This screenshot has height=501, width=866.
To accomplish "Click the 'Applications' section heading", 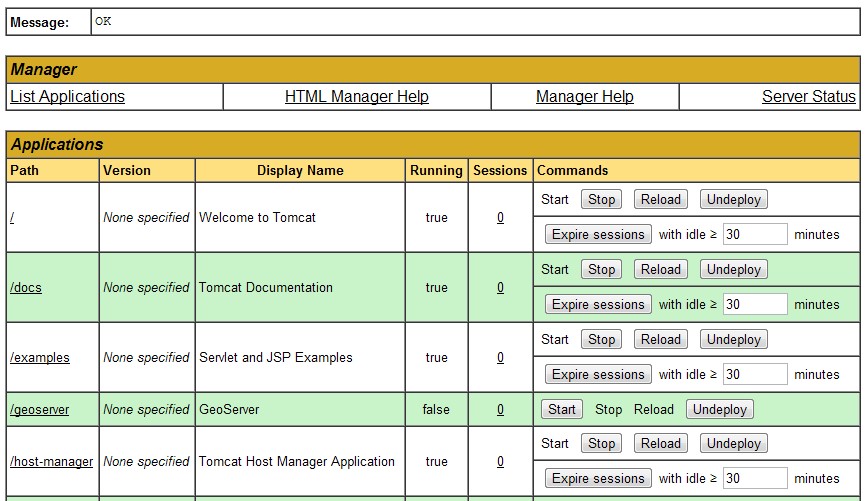I will click(57, 145).
